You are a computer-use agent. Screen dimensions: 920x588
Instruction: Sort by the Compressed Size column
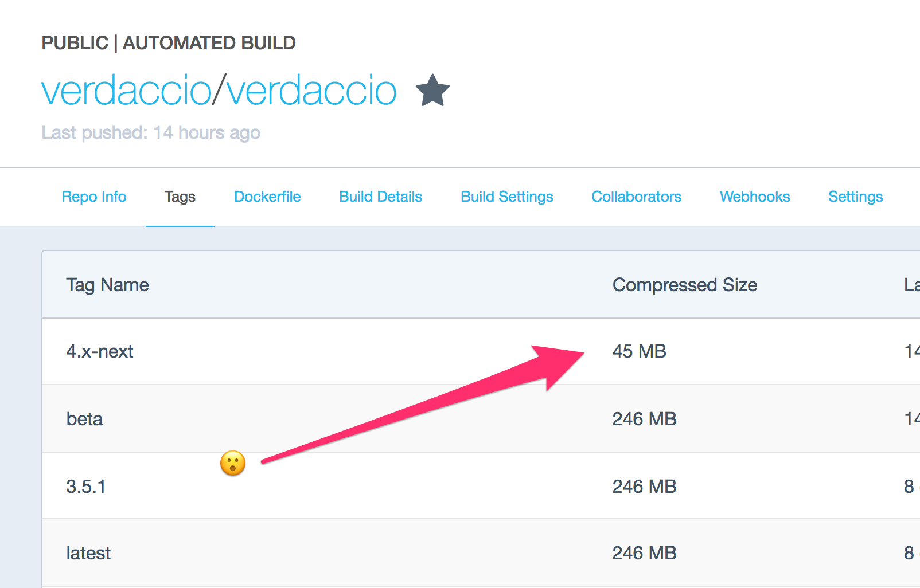[685, 285]
